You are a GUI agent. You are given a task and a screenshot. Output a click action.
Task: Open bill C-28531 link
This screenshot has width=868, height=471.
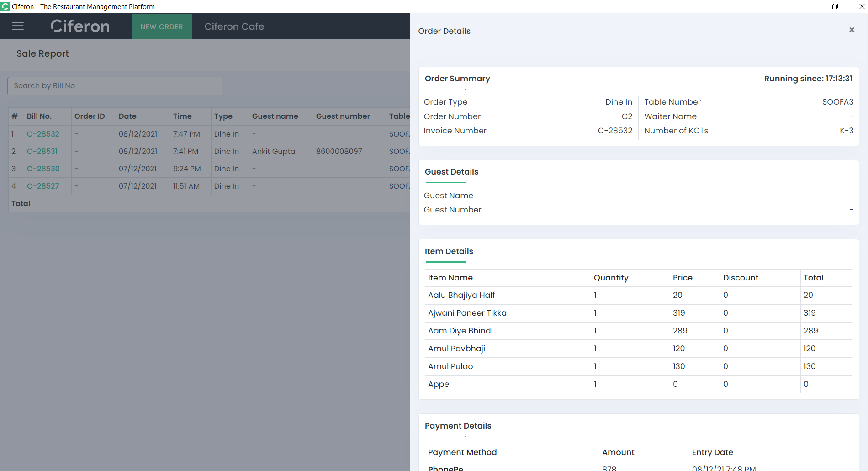(x=42, y=151)
